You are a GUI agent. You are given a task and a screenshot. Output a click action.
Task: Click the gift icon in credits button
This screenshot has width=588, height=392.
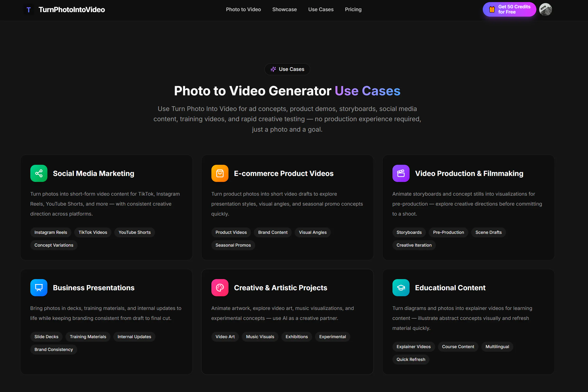492,9
